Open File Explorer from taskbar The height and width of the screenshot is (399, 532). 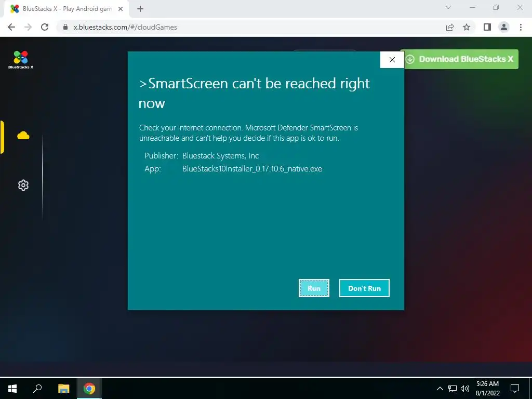tap(63, 389)
